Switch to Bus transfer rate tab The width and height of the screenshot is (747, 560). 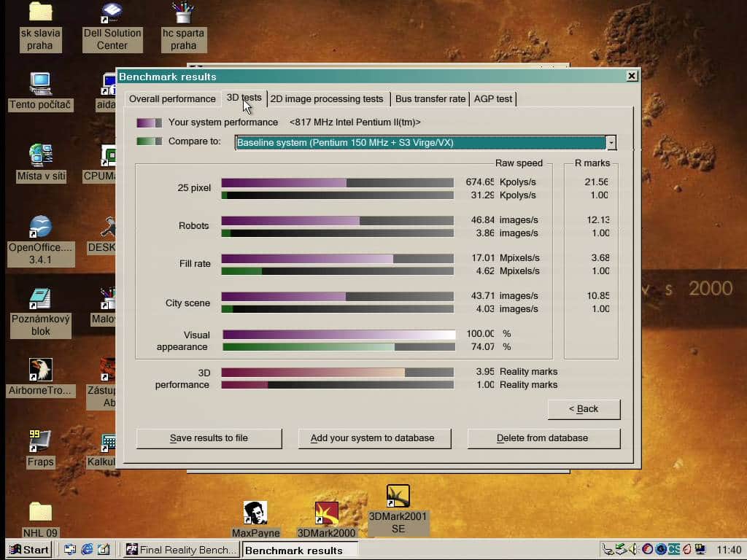(x=430, y=98)
